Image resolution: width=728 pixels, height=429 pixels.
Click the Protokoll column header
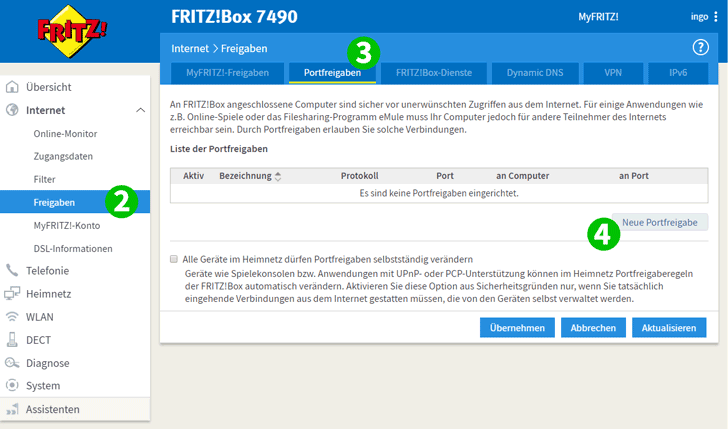coord(359,176)
